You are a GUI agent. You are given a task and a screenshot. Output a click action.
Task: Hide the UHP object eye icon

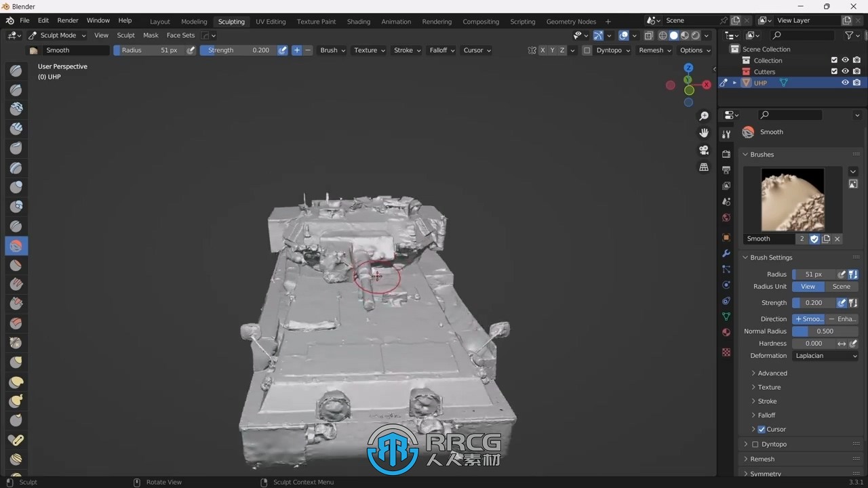(x=846, y=83)
